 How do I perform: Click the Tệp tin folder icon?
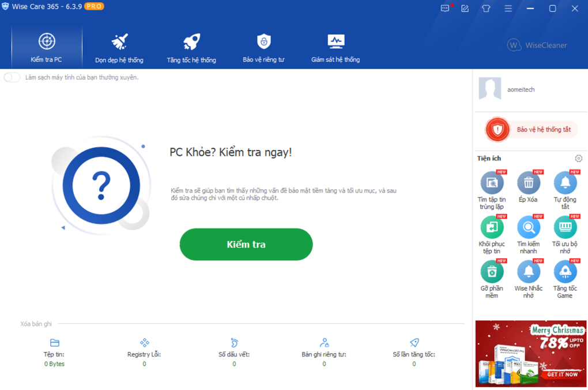tap(55, 343)
